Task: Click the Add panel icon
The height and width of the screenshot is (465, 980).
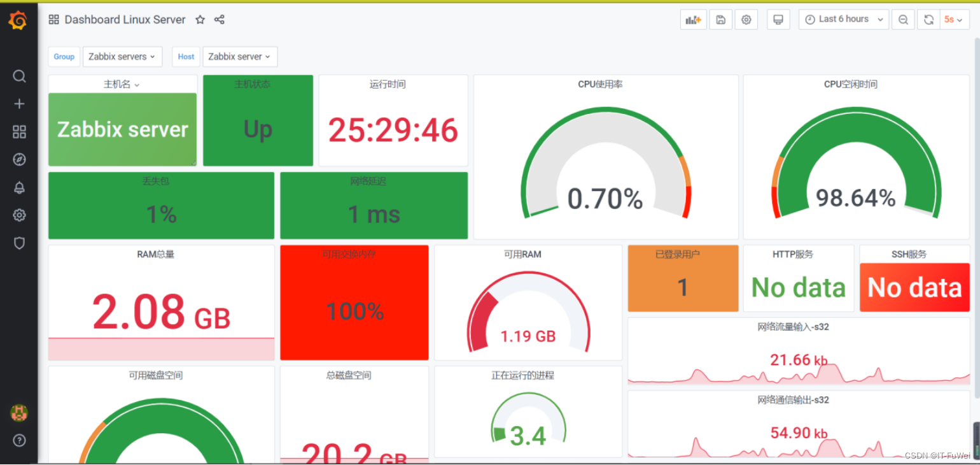Action: click(x=693, y=20)
